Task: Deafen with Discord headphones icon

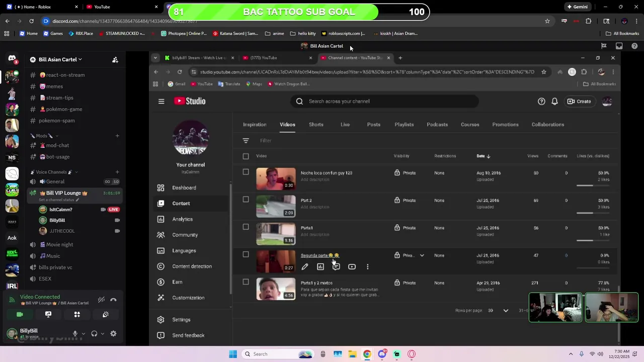Action: pos(94,333)
